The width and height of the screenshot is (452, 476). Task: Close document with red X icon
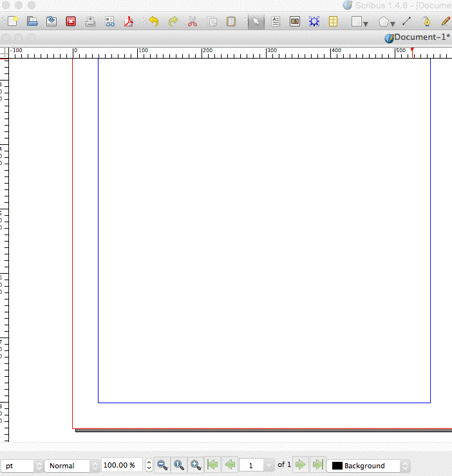coord(71,21)
